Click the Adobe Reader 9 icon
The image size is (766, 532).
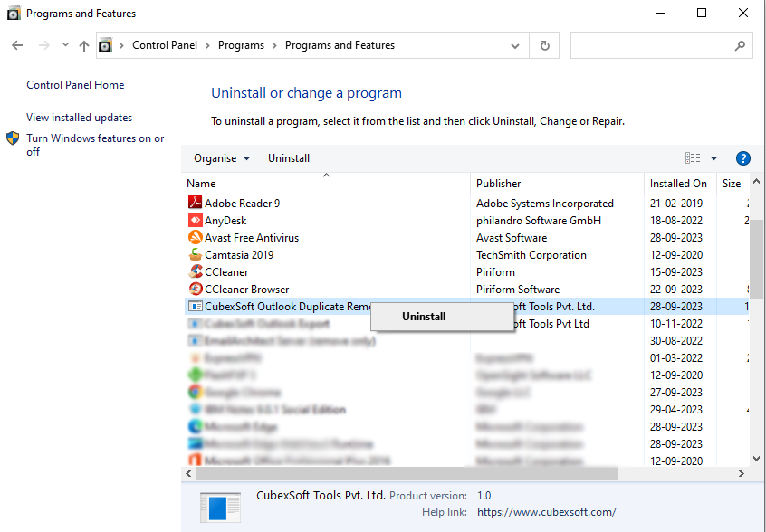pyautogui.click(x=195, y=204)
